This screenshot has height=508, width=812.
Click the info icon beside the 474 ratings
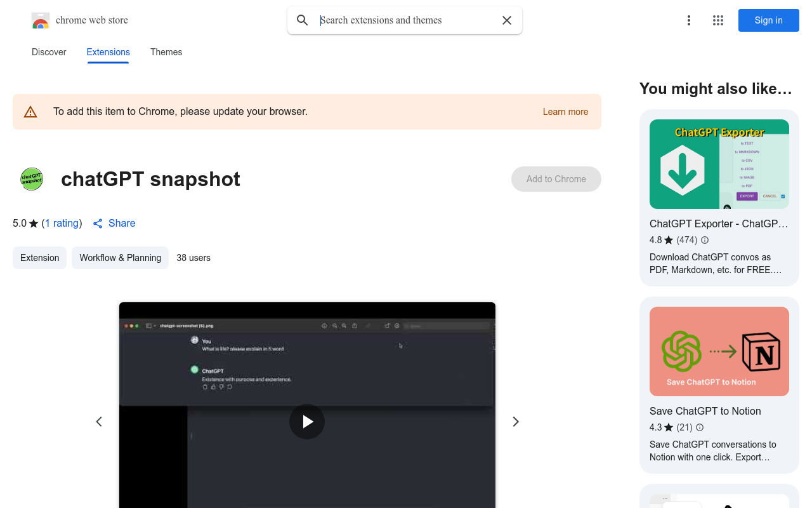[x=705, y=240]
